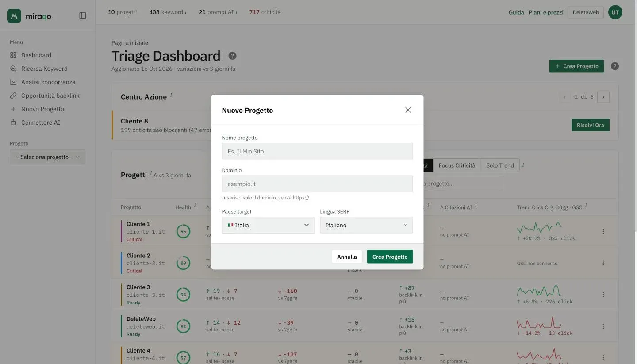Open the Lingua SERP dropdown showing Italiano

[x=366, y=225]
